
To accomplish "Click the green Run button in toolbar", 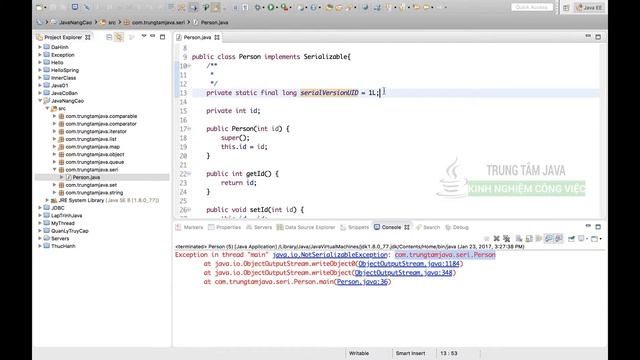I will (x=271, y=7).
